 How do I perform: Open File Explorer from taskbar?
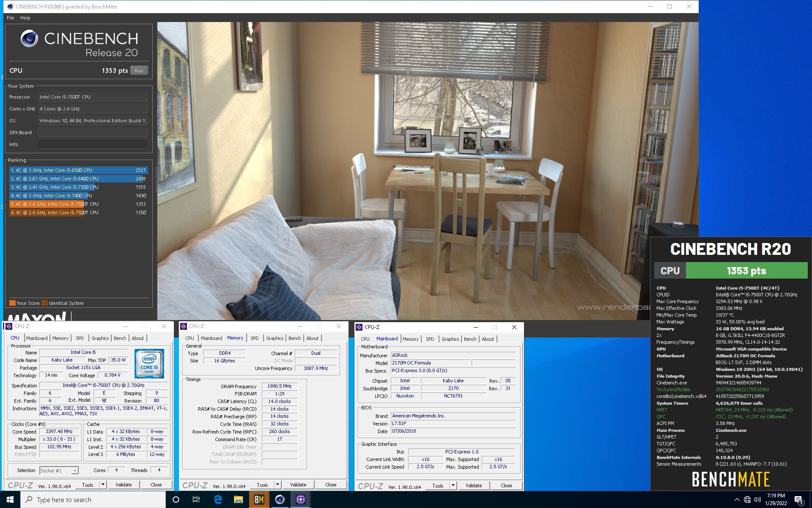(x=239, y=500)
